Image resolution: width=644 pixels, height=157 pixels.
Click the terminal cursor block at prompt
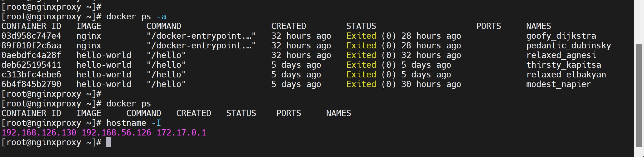(109, 142)
